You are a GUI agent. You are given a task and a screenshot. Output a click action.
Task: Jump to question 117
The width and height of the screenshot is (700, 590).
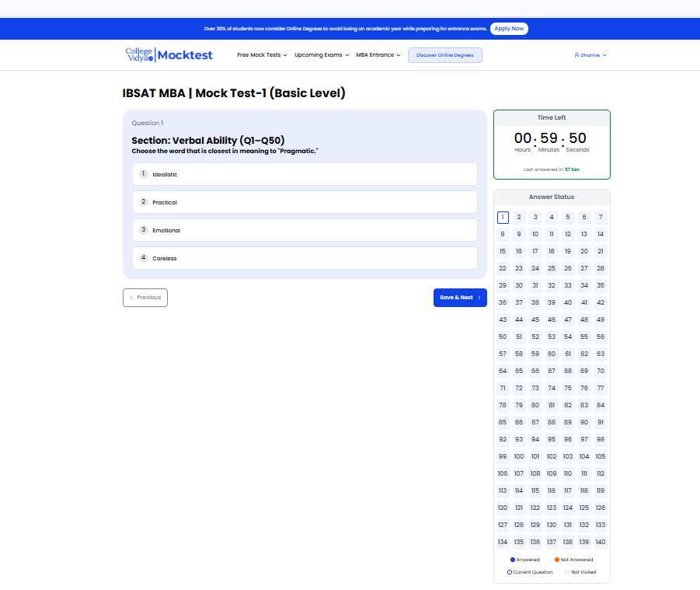click(x=568, y=491)
